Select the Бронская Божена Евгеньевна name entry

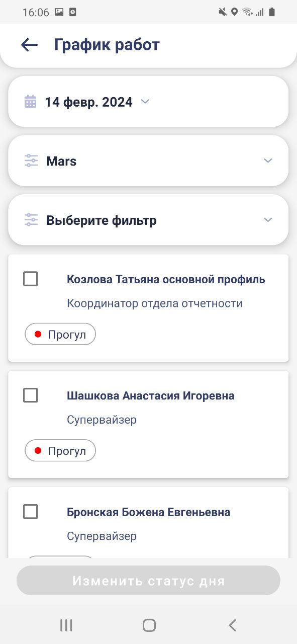tap(149, 512)
